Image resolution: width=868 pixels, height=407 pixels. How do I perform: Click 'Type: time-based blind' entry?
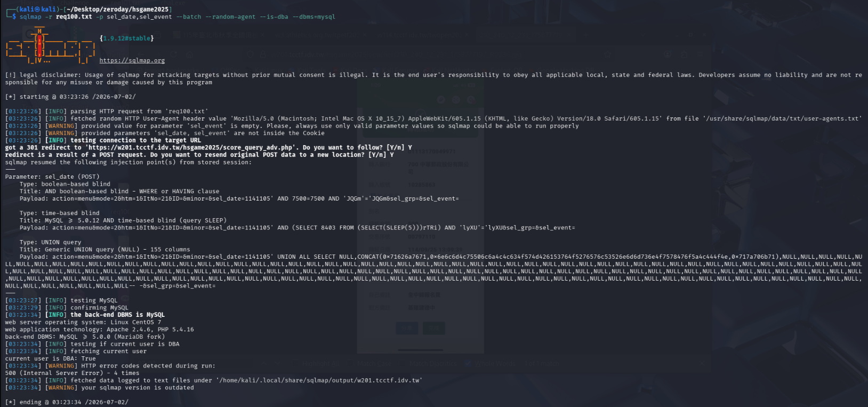tap(60, 213)
